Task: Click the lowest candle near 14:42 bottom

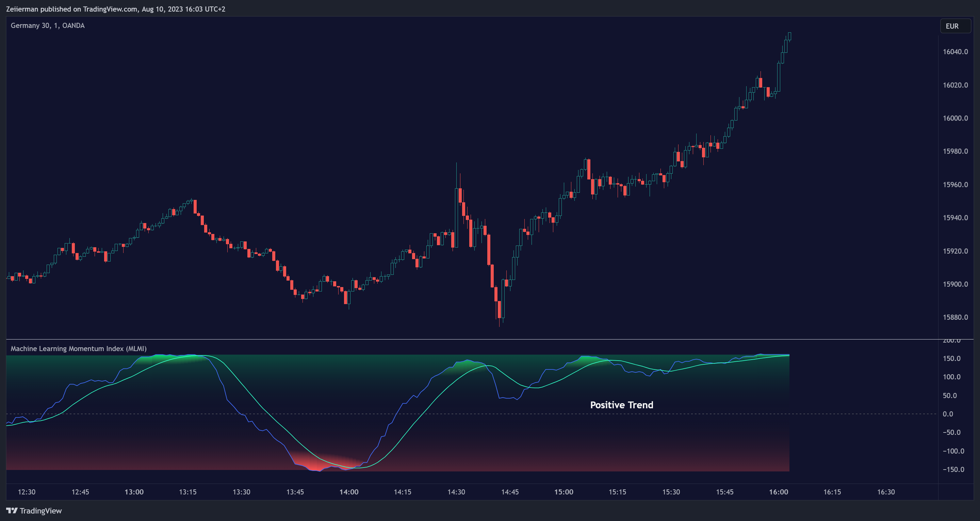Action: [499, 309]
